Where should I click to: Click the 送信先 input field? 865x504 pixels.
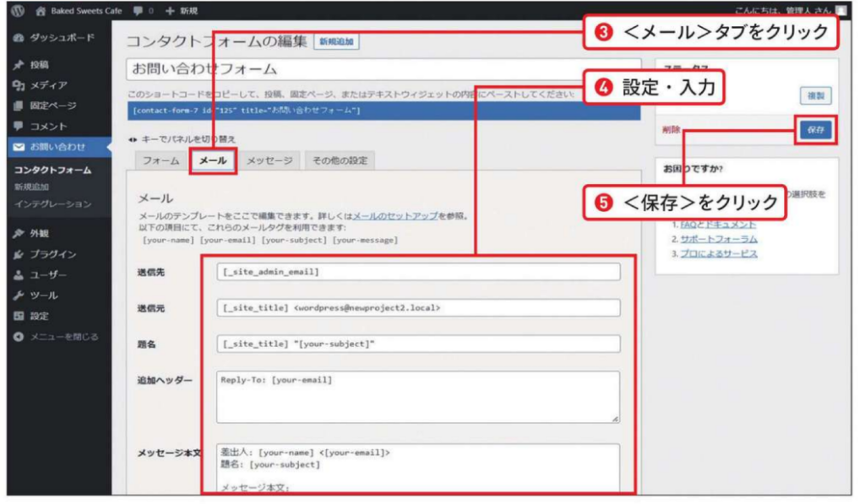(417, 272)
